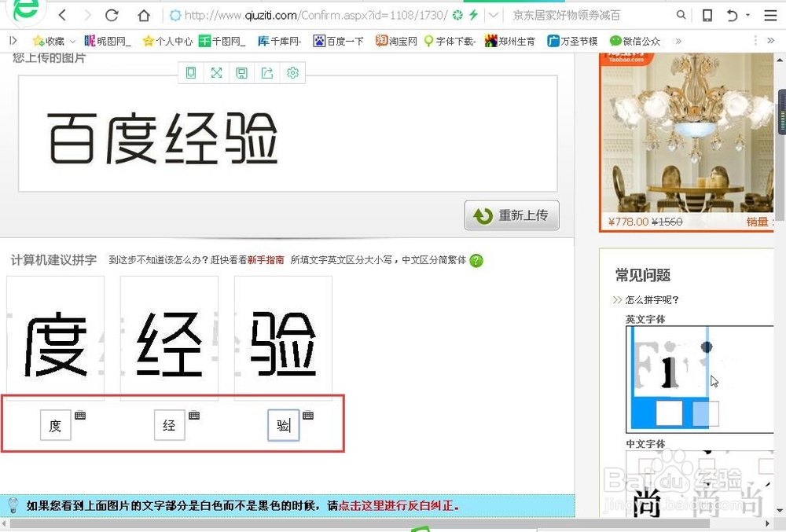Open the browser hamburger menu
786x532 pixels.
771,14
